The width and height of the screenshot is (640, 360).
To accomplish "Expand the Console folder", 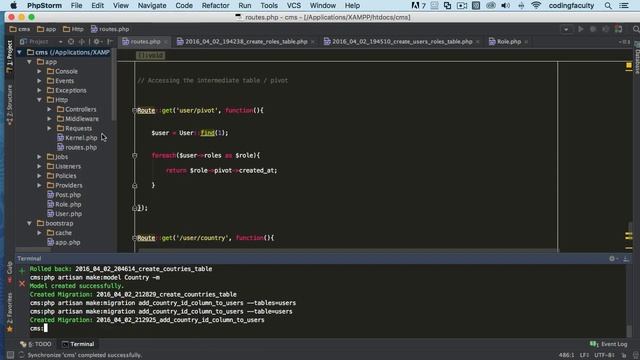I will pos(39,71).
